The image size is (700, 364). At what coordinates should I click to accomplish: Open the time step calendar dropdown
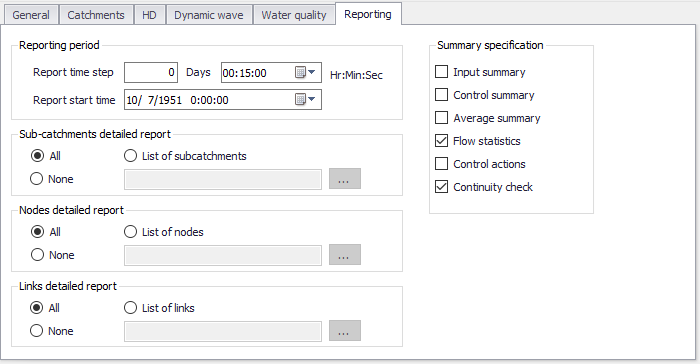pyautogui.click(x=305, y=72)
